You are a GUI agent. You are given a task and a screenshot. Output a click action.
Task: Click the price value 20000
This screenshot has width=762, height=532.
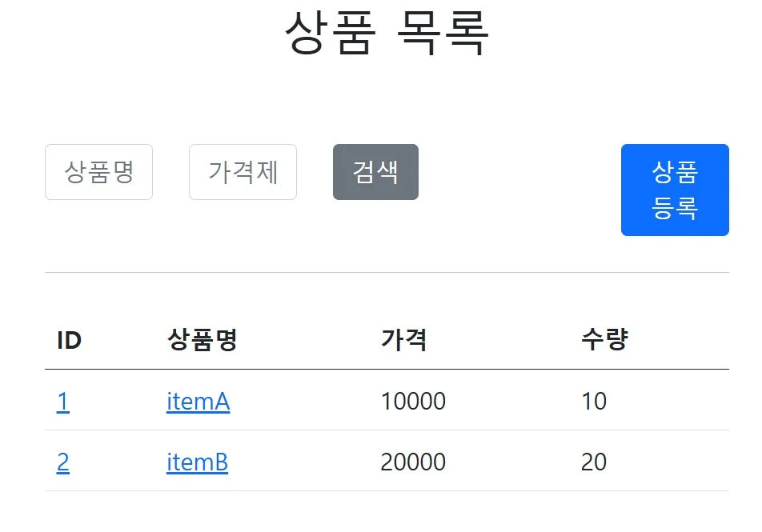click(x=413, y=462)
